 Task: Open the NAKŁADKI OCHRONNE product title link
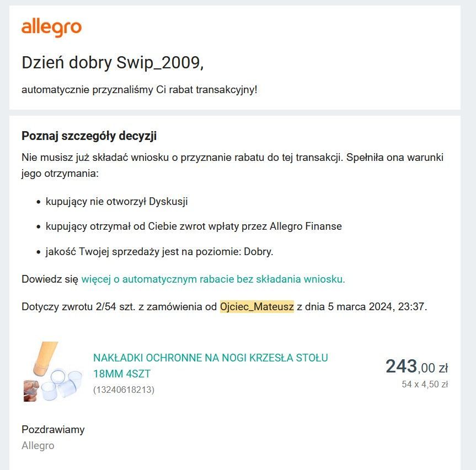click(x=210, y=366)
